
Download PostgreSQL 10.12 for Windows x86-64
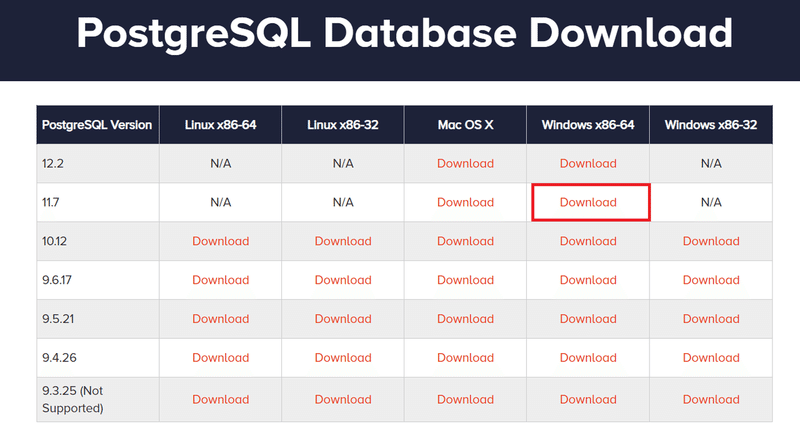tap(588, 241)
